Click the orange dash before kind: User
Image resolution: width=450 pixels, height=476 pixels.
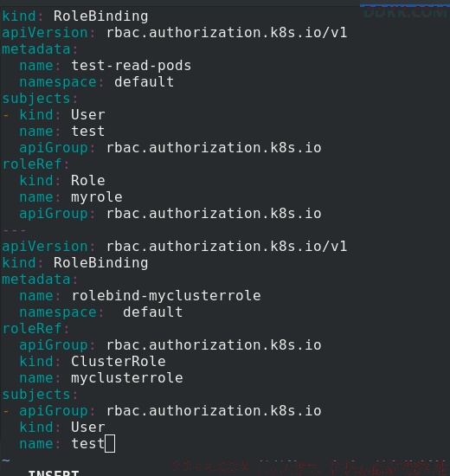(x=6, y=115)
